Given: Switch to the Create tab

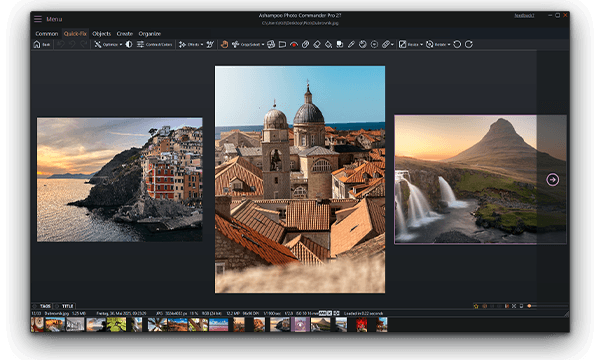Looking at the screenshot, I should point(125,34).
